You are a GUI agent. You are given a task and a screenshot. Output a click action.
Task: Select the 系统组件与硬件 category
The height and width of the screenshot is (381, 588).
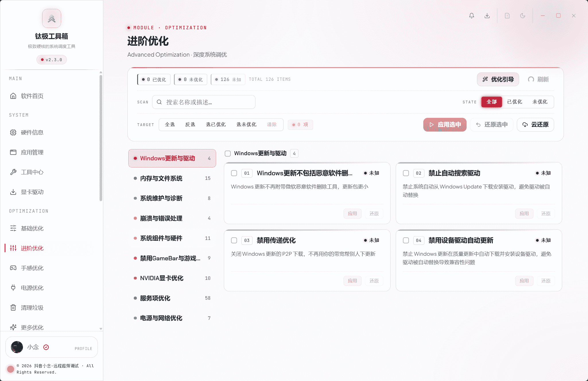point(172,238)
